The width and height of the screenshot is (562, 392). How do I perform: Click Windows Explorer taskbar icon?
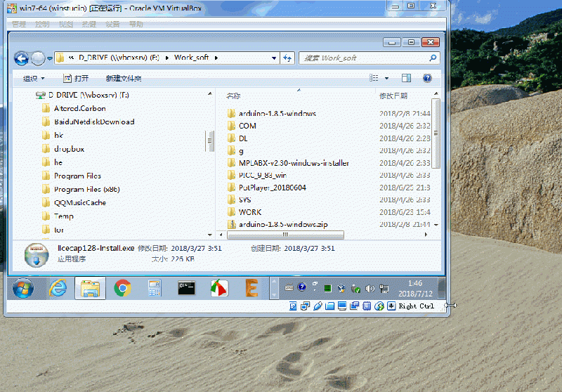91,288
